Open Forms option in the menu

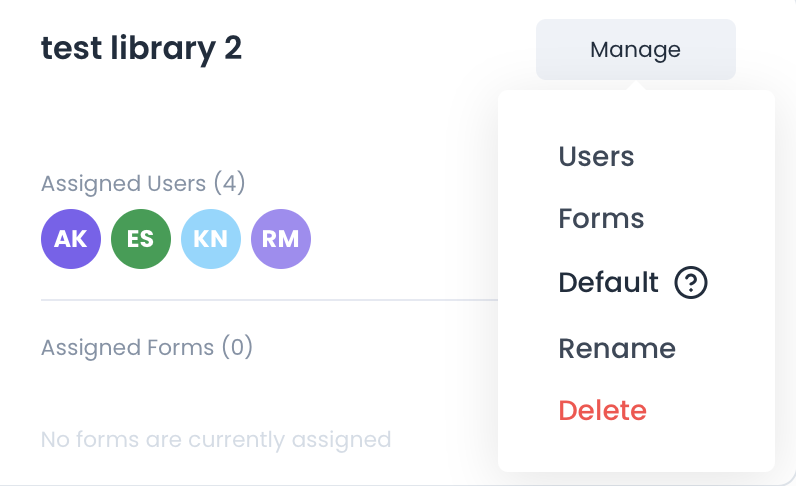click(601, 219)
